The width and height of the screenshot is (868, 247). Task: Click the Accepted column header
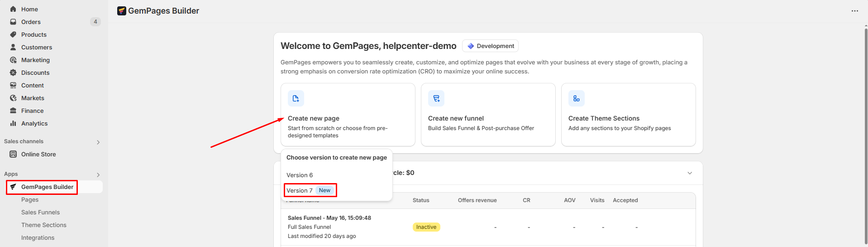coord(625,200)
